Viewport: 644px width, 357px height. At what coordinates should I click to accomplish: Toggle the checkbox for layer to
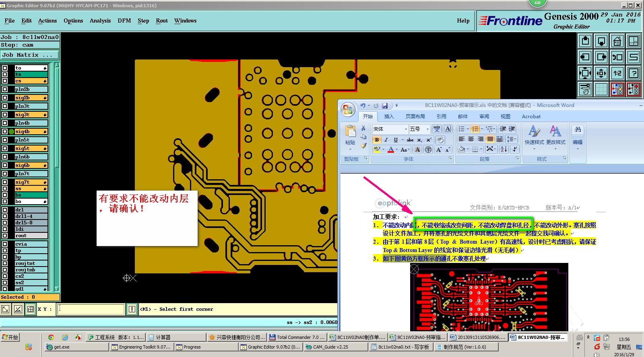point(5,68)
